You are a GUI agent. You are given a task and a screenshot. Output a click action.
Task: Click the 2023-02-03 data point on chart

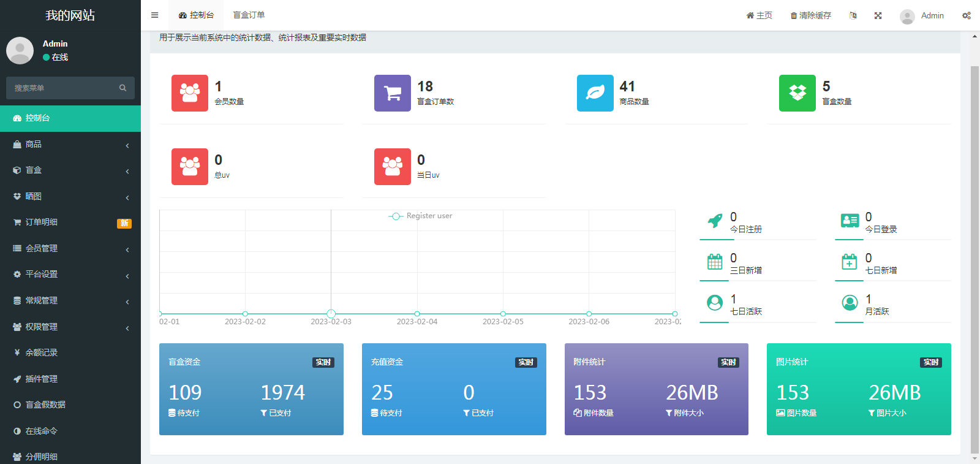pos(331,313)
